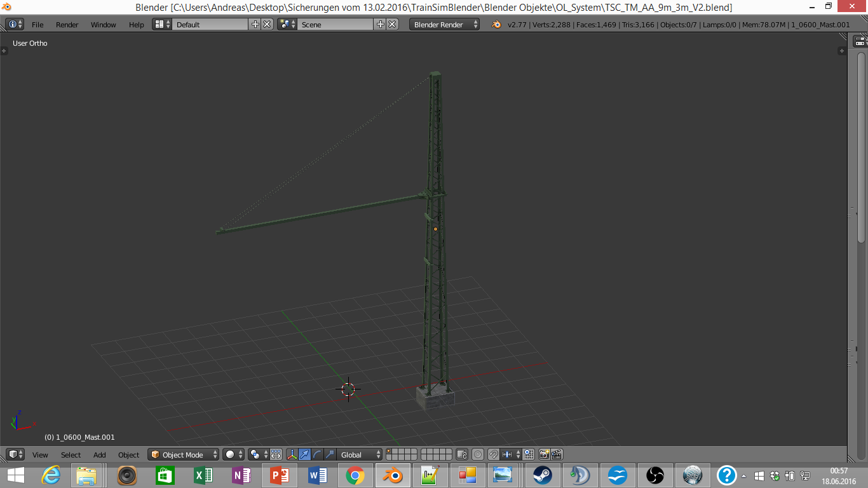Click the 3D cursor crosshair
The width and height of the screenshot is (868, 488).
point(348,390)
